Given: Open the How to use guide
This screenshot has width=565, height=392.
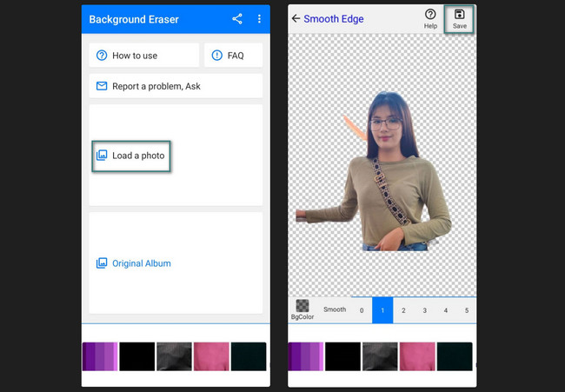Looking at the screenshot, I should [x=143, y=56].
